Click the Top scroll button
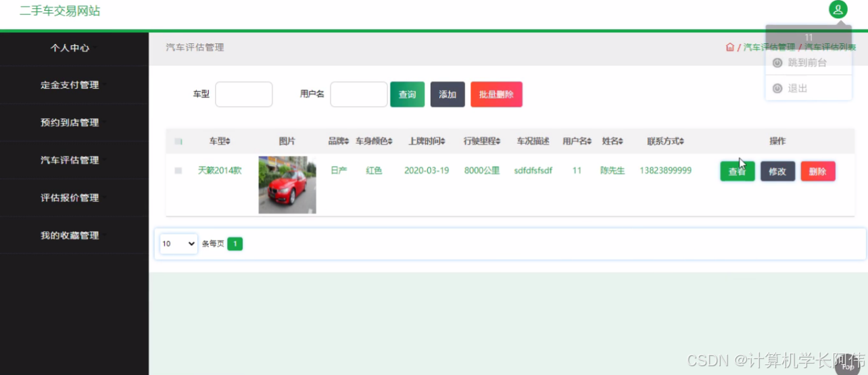Viewport: 868px width, 375px height. tap(848, 367)
